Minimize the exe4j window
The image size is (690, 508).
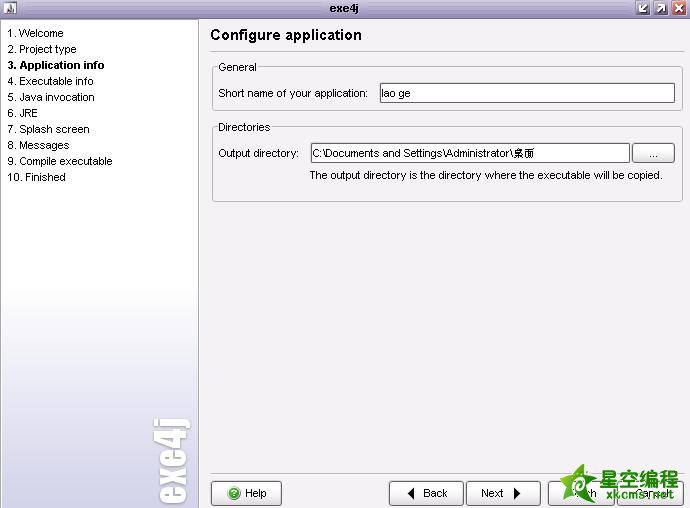pyautogui.click(x=643, y=8)
